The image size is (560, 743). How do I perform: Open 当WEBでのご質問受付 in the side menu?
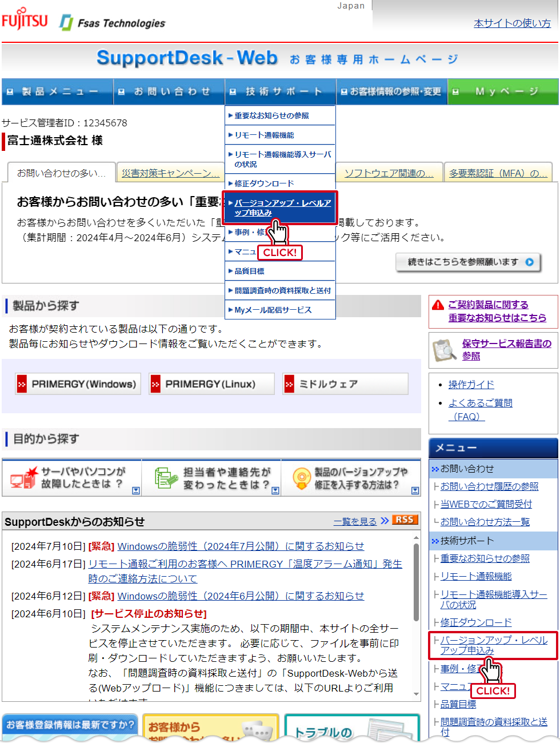(486, 504)
